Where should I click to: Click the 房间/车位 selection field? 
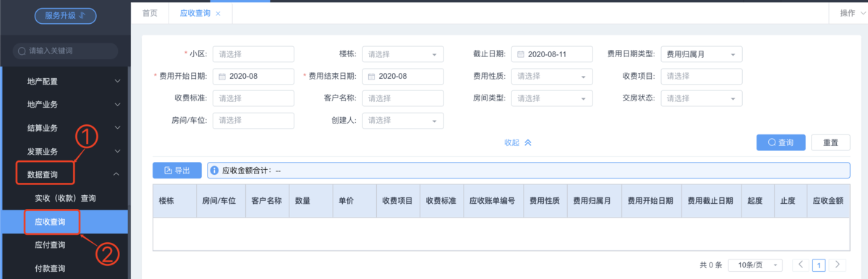(x=253, y=120)
